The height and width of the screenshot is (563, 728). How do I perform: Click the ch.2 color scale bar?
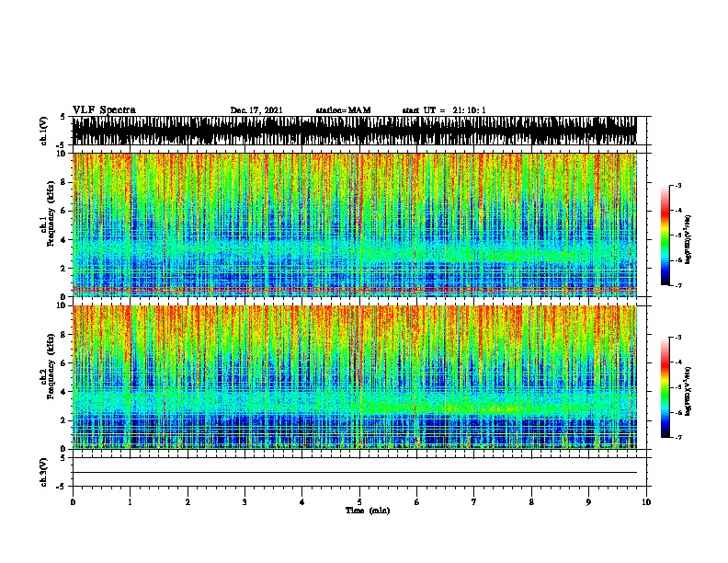coord(665,387)
